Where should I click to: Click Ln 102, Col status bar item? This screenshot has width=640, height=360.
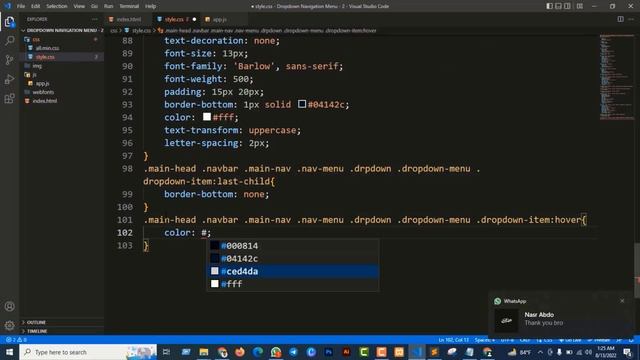(453, 340)
